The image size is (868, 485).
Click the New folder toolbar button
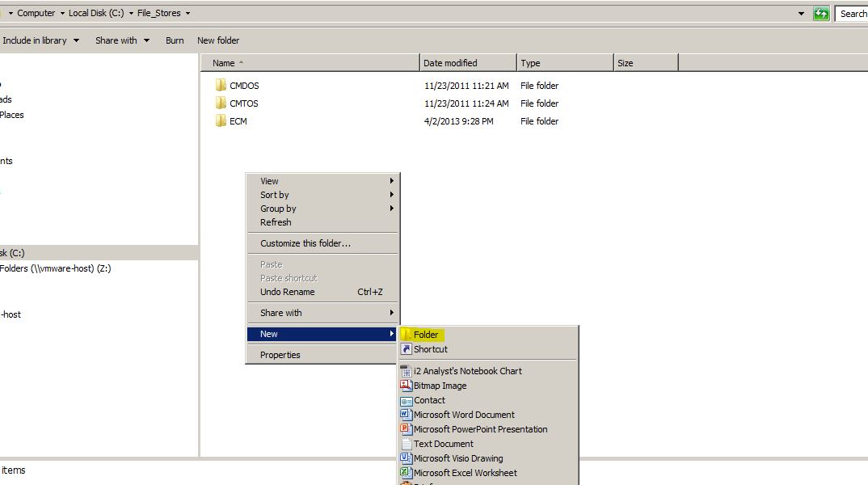(218, 40)
